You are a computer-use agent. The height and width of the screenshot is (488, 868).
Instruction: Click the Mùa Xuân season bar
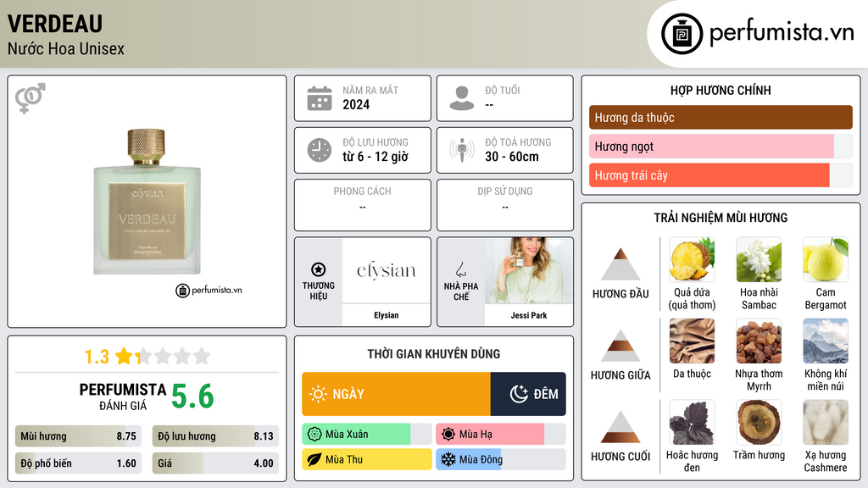(x=366, y=435)
